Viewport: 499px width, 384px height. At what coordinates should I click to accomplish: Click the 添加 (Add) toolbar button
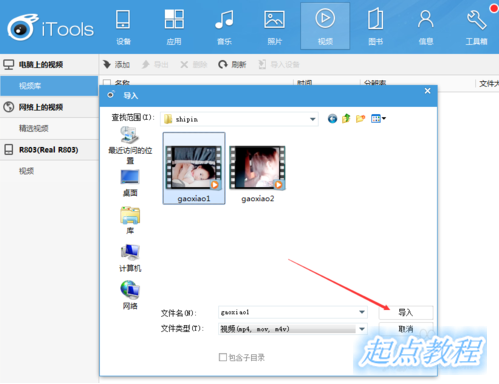[x=116, y=64]
